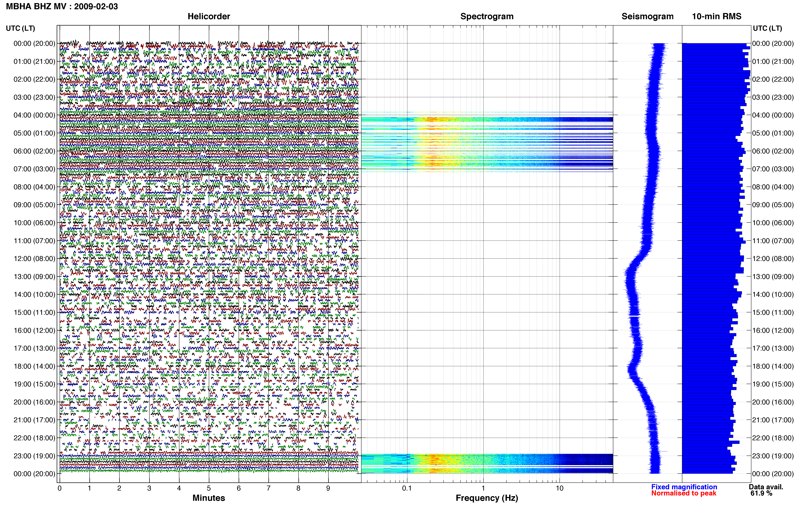Click the right 'UTC (LT)' axis label
This screenshot has height=508, width=812.
tap(767, 28)
